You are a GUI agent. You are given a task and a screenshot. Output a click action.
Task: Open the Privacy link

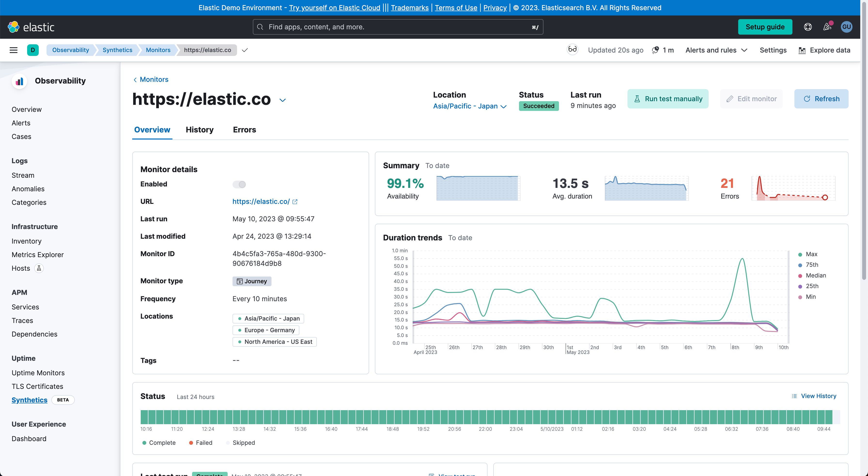point(495,8)
